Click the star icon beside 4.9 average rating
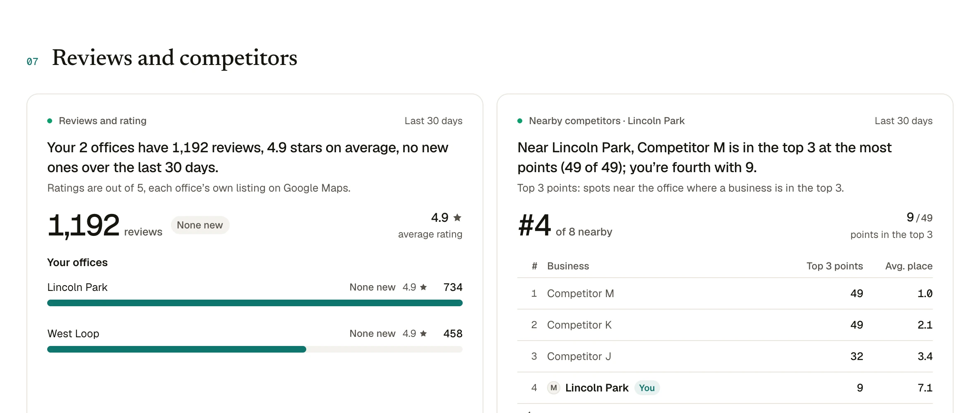Viewport: 980px width, 413px height. [457, 217]
